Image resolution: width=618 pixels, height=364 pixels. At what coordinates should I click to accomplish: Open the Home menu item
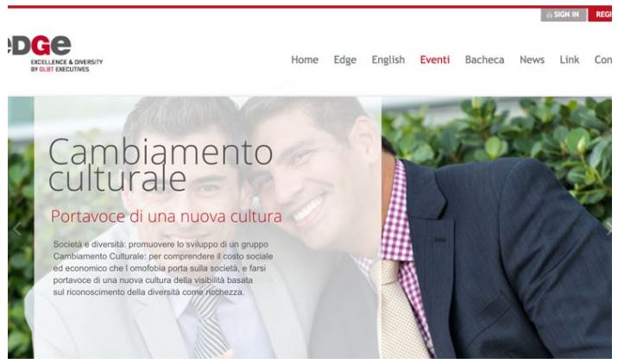click(305, 60)
